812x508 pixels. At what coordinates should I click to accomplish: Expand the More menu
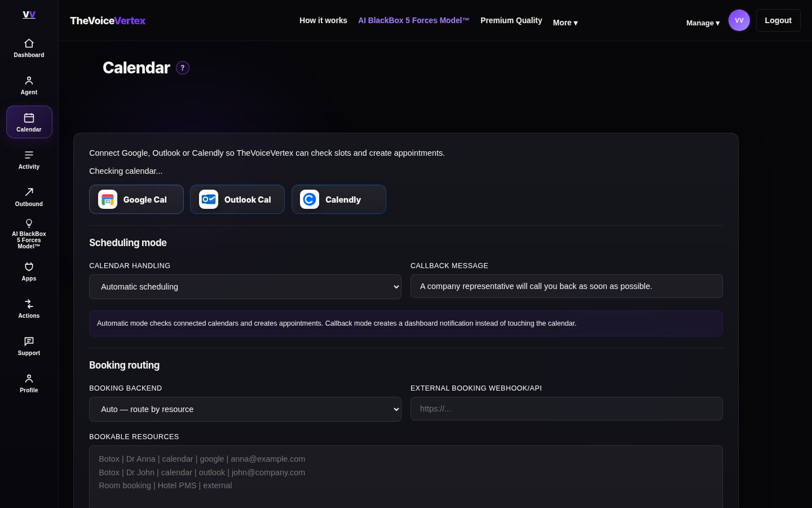pyautogui.click(x=565, y=23)
